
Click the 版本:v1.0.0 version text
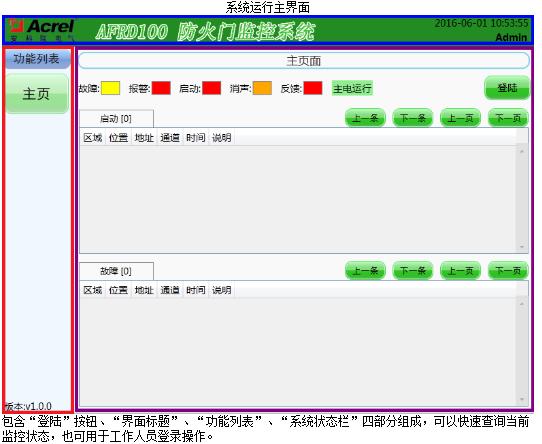28,406
